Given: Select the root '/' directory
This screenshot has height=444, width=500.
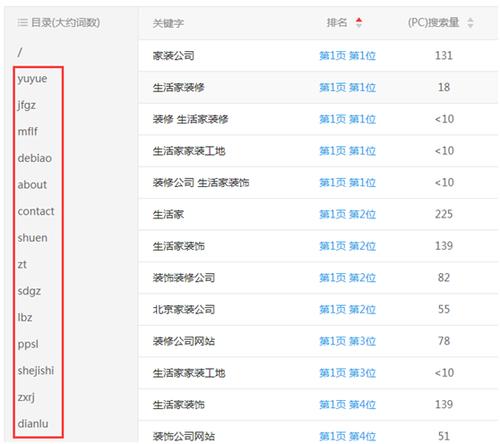Looking at the screenshot, I should coord(20,52).
